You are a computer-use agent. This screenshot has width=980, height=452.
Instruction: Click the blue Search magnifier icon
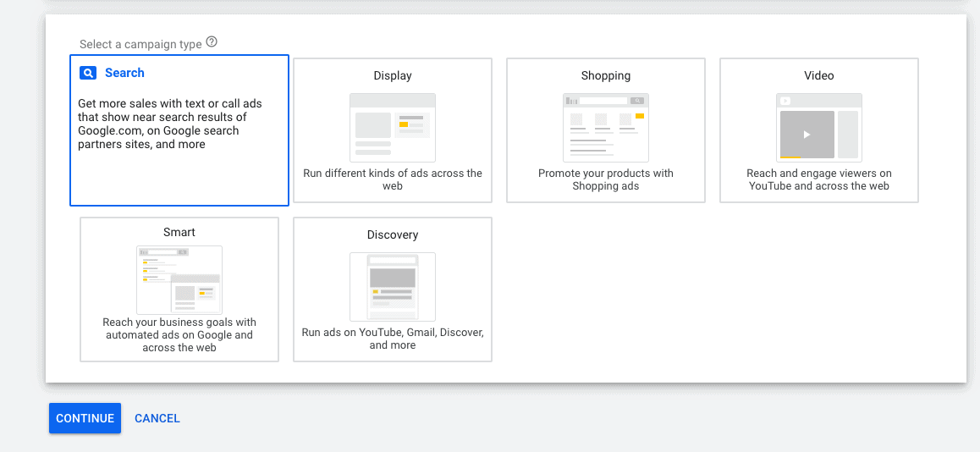[88, 73]
